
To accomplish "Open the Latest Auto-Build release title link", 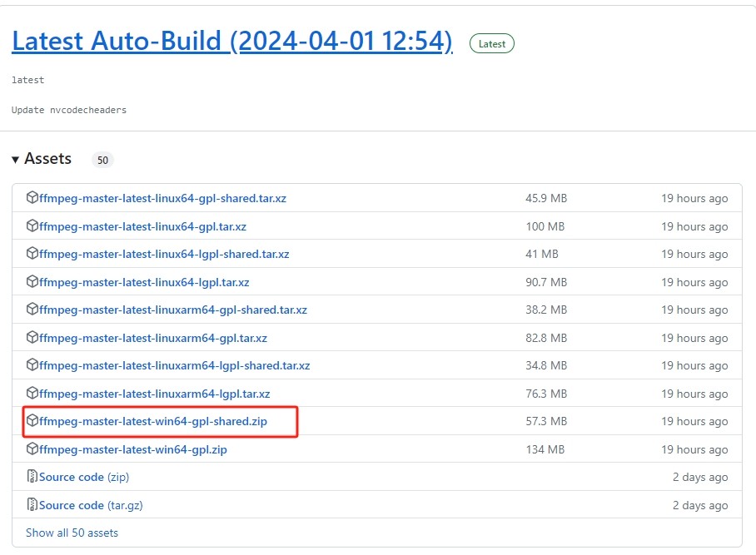I will (x=232, y=41).
